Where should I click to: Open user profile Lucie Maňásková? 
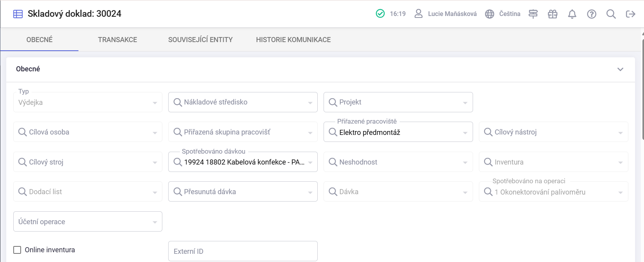pos(452,14)
